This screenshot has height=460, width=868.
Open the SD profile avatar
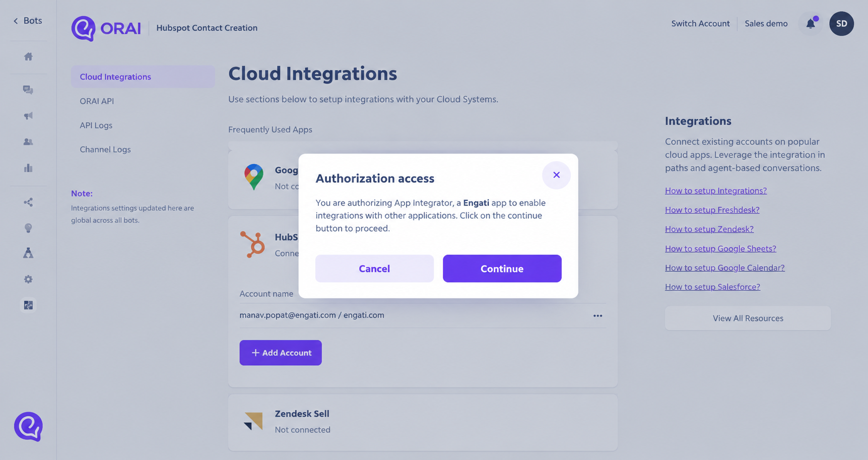(841, 24)
